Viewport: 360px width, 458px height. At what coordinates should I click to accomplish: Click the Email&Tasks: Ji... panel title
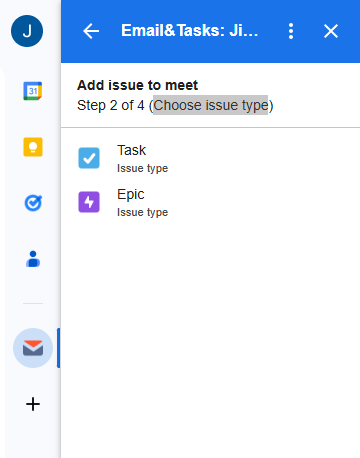190,30
